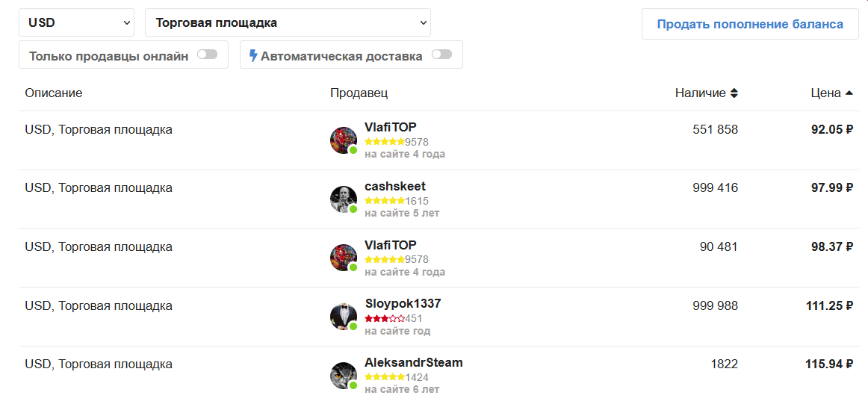Open Sloypok1337 seller name link
The height and width of the screenshot is (416, 868).
403,304
